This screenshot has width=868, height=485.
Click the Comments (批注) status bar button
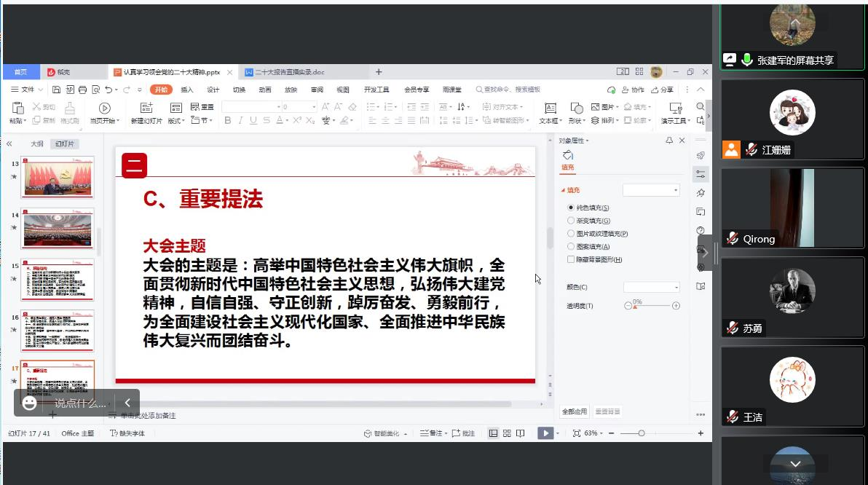click(x=464, y=433)
